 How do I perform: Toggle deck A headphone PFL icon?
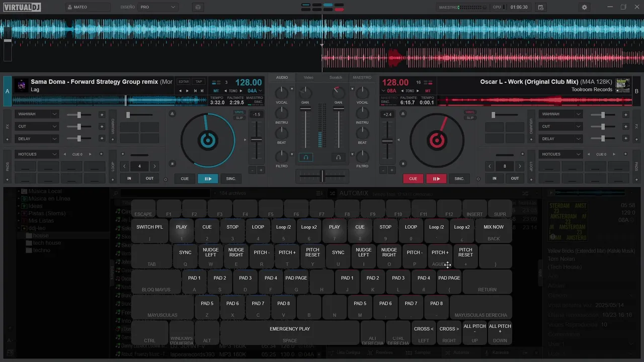pyautogui.click(x=305, y=157)
